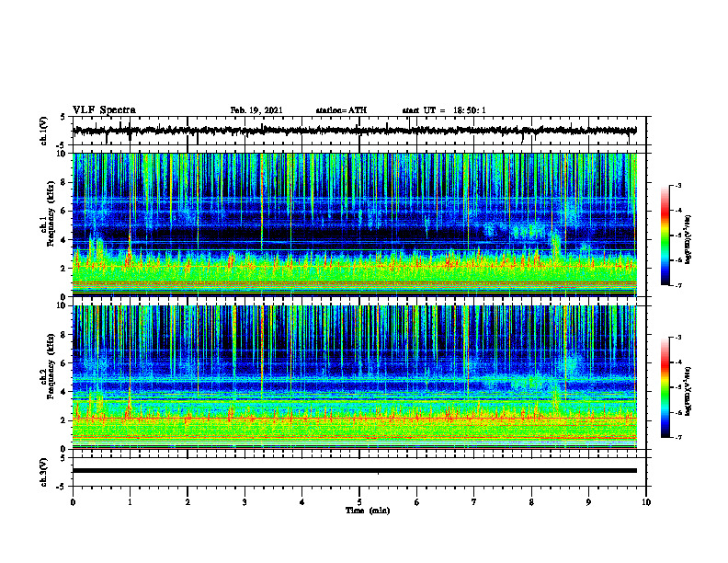The image size is (728, 563).
Task: Click the ch.2 "Frequency (kHz)" axis label
Action: pos(51,366)
